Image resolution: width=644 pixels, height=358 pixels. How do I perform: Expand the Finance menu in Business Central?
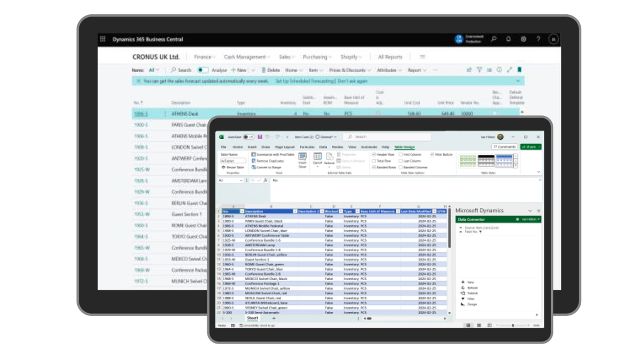click(x=205, y=57)
